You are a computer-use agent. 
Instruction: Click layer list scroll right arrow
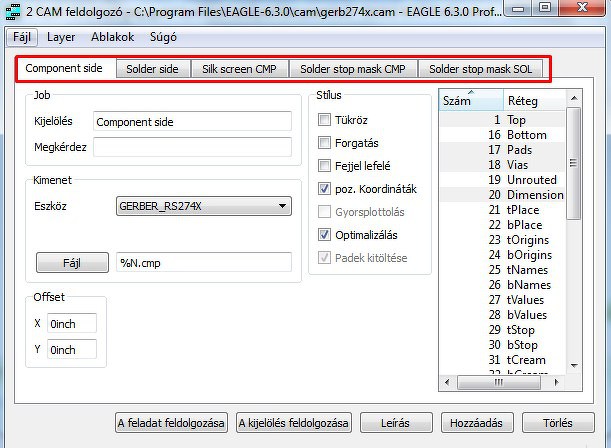tap(556, 382)
